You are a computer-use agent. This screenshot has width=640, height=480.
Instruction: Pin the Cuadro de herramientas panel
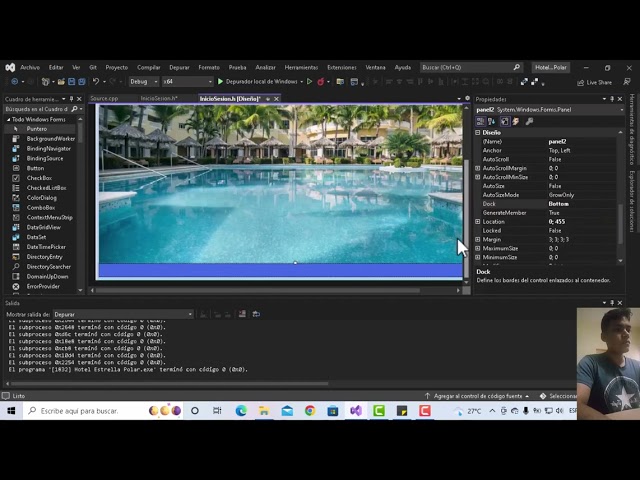72,99
